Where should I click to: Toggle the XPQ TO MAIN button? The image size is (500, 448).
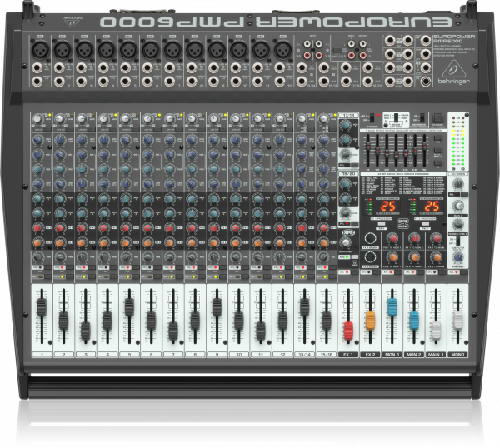(x=354, y=256)
